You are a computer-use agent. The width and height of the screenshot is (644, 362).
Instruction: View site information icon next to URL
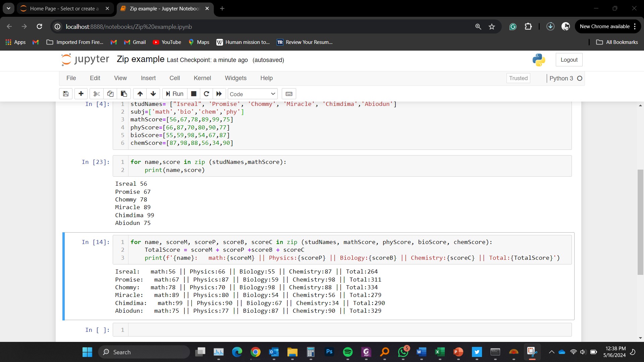point(58,26)
